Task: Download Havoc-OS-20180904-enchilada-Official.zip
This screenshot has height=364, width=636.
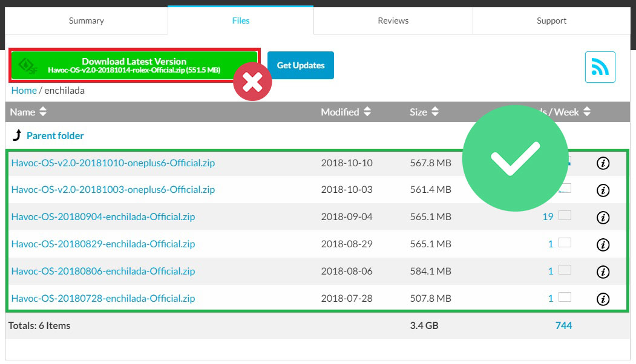Action: point(103,217)
